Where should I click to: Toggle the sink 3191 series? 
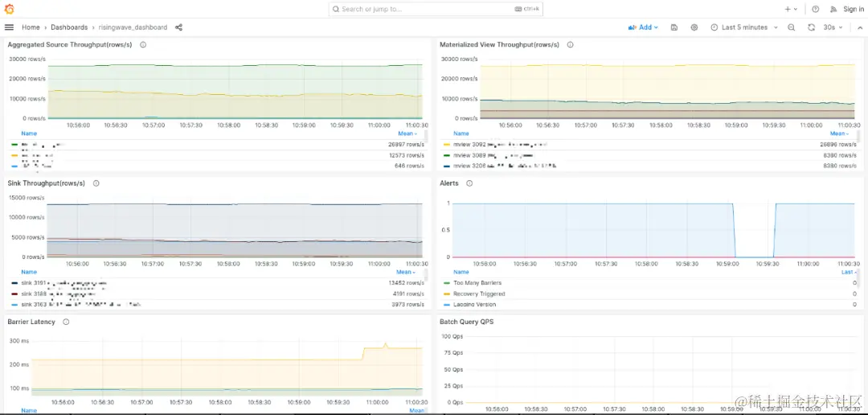[63, 282]
